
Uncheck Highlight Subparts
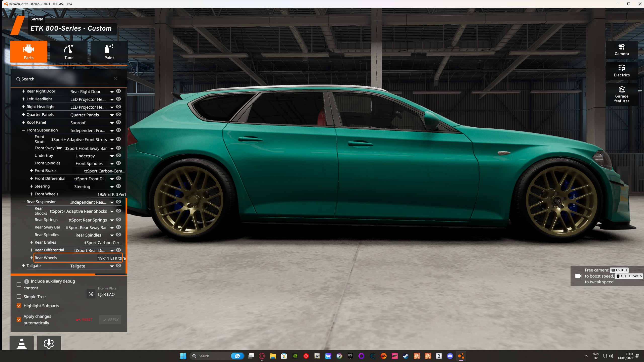19,306
